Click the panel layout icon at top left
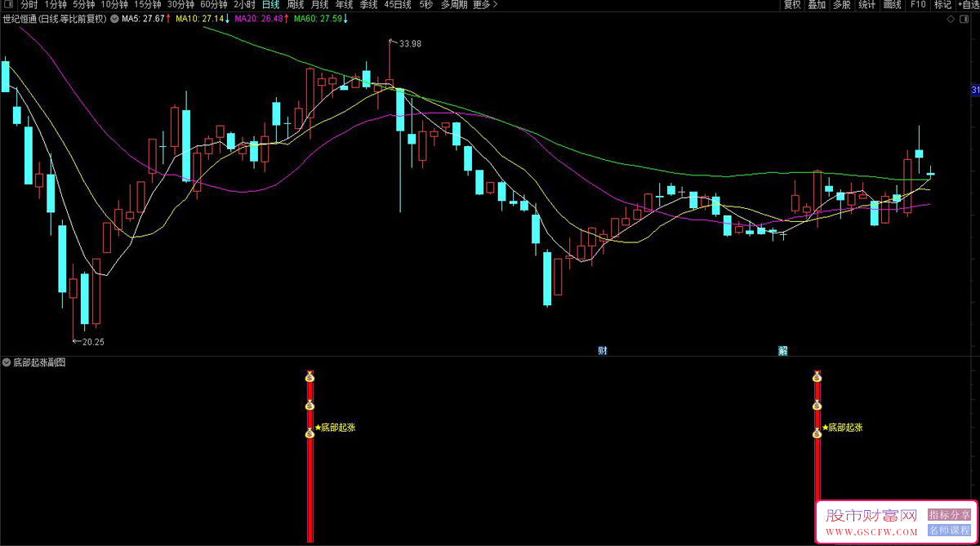 (x=8, y=5)
